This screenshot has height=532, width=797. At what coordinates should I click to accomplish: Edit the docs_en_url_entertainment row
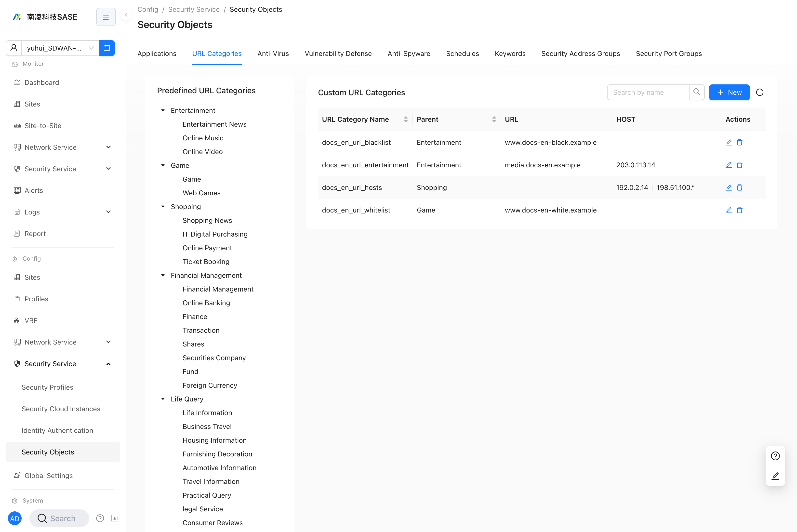coord(729,165)
